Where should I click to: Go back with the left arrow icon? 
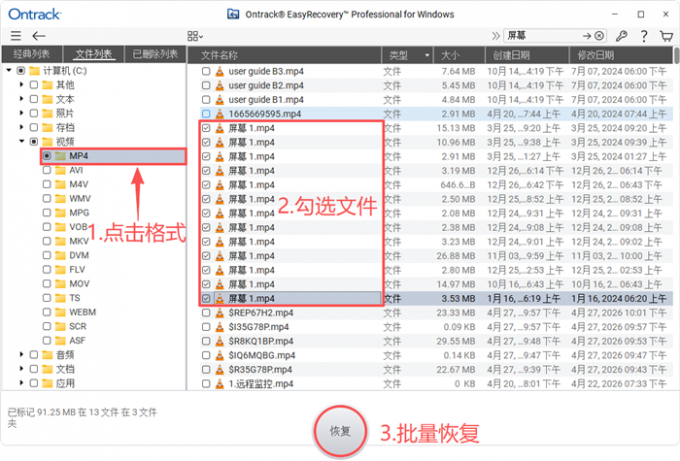pyautogui.click(x=39, y=36)
